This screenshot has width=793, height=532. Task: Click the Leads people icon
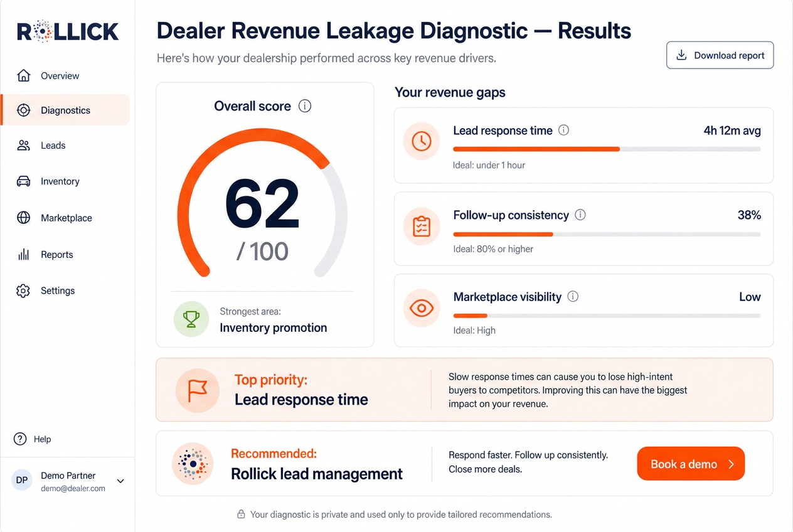pos(23,146)
